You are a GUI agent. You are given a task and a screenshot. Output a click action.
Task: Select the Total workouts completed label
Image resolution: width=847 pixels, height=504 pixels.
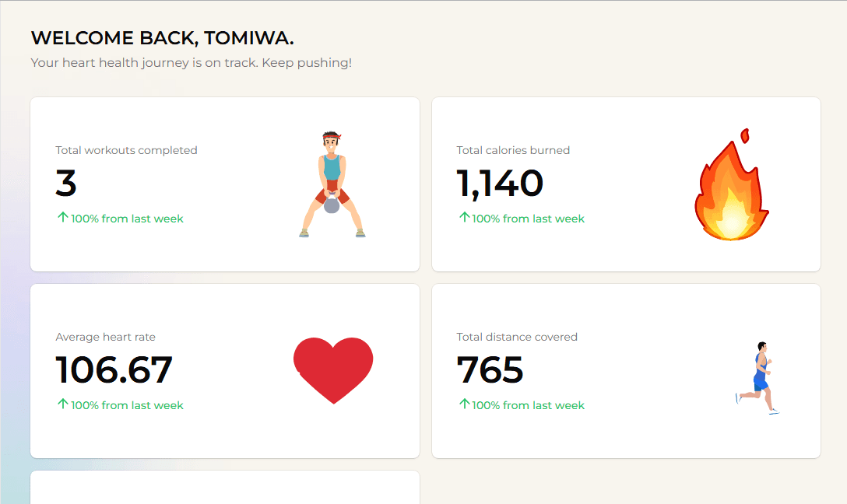tap(126, 150)
